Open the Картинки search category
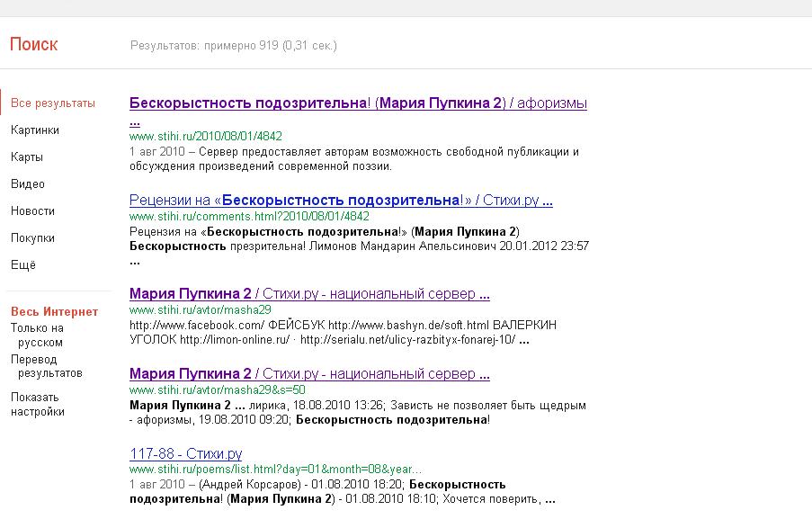812x519 pixels. (35, 130)
